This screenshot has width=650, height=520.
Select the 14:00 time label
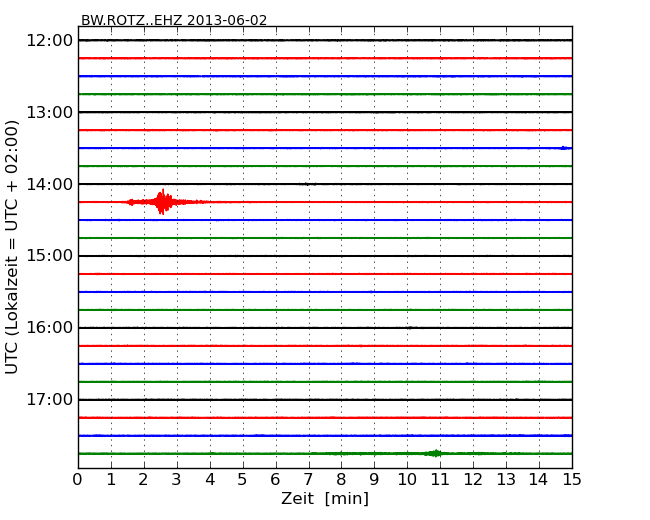coord(49,184)
